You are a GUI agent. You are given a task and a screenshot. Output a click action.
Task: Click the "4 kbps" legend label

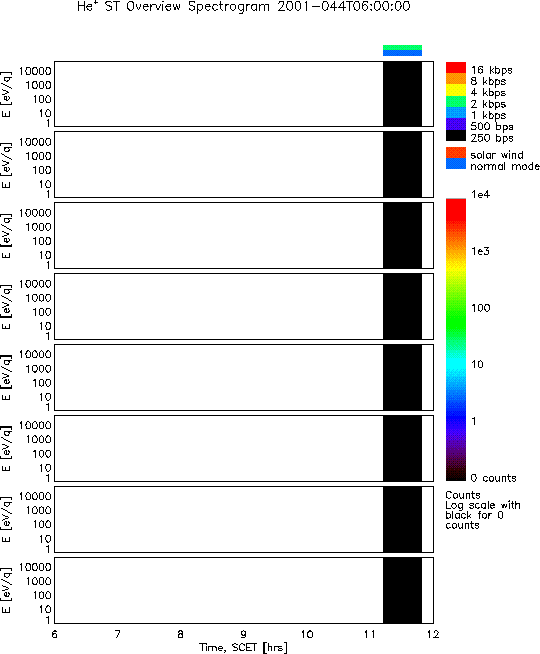point(488,93)
